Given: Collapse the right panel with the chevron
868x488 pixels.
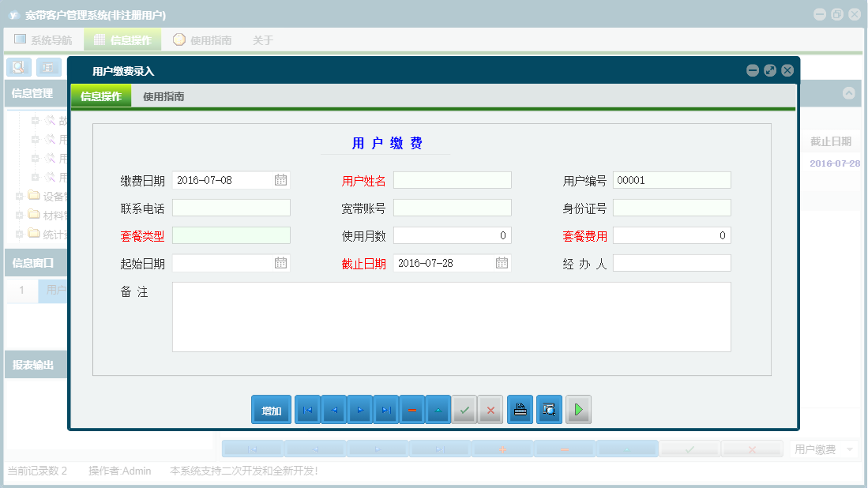Looking at the screenshot, I should point(849,92).
